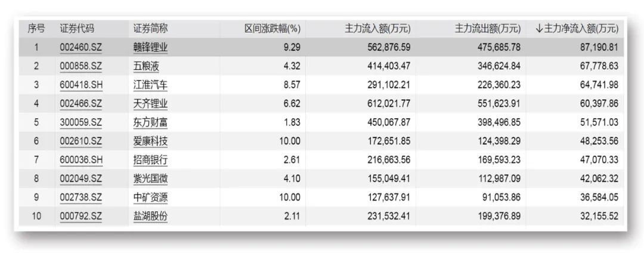This screenshot has width=644, height=253.
Task: Open stock code 000858.SZ link
Action: tap(80, 66)
